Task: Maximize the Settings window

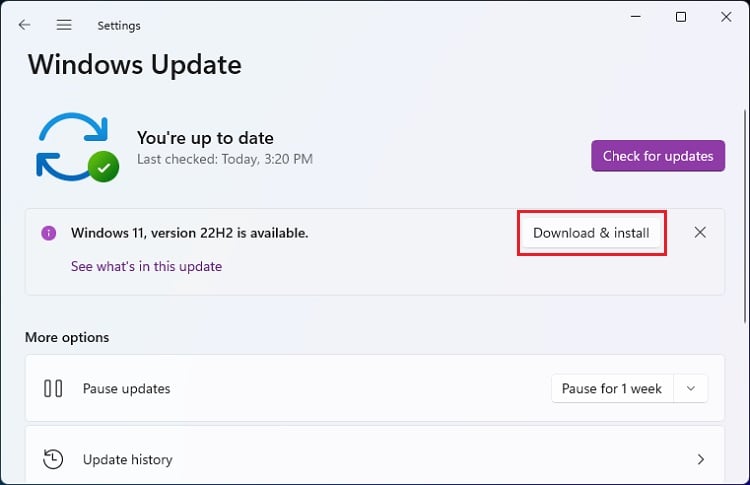Action: (681, 17)
